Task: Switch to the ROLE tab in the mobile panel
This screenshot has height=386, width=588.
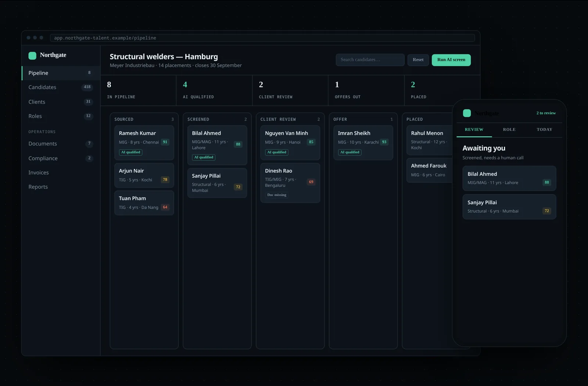Action: pos(509,130)
